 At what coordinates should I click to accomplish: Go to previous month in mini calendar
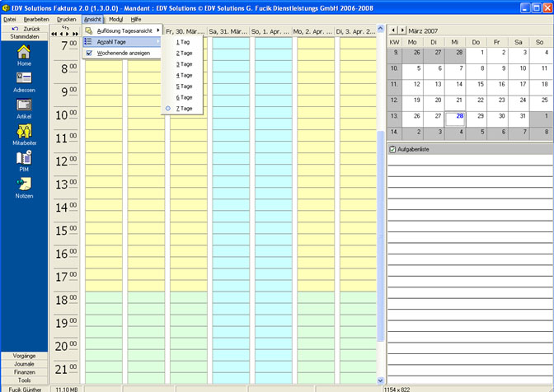[392, 30]
